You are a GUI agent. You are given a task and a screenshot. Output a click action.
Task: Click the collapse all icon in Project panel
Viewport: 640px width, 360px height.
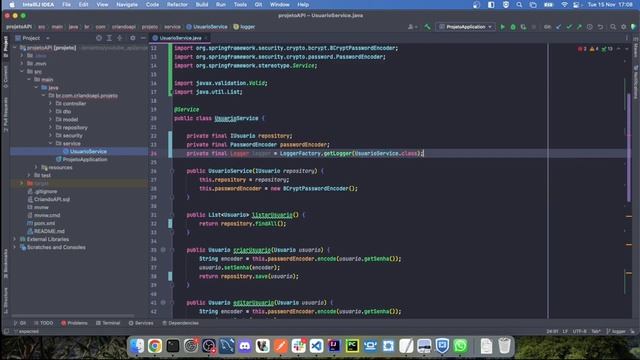tap(120, 38)
